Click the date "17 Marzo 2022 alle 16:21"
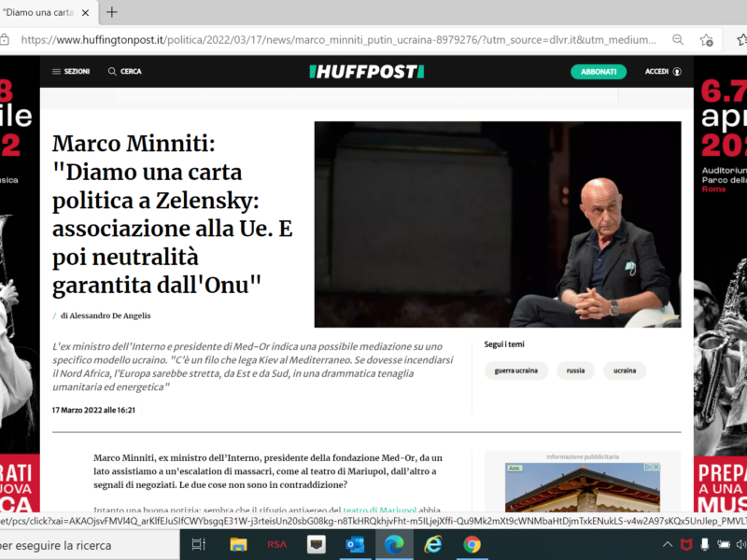747x560 pixels. pos(93,410)
